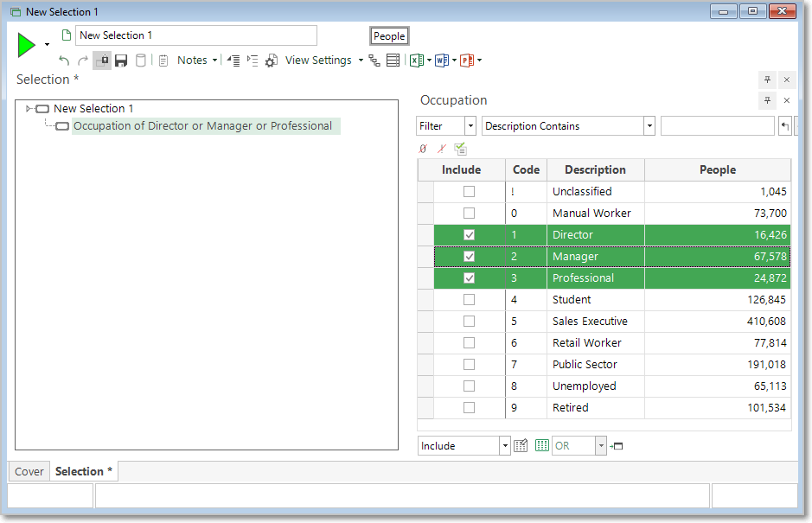Select the New Selection 1 tree item
This screenshot has height=523, width=812.
click(93, 109)
